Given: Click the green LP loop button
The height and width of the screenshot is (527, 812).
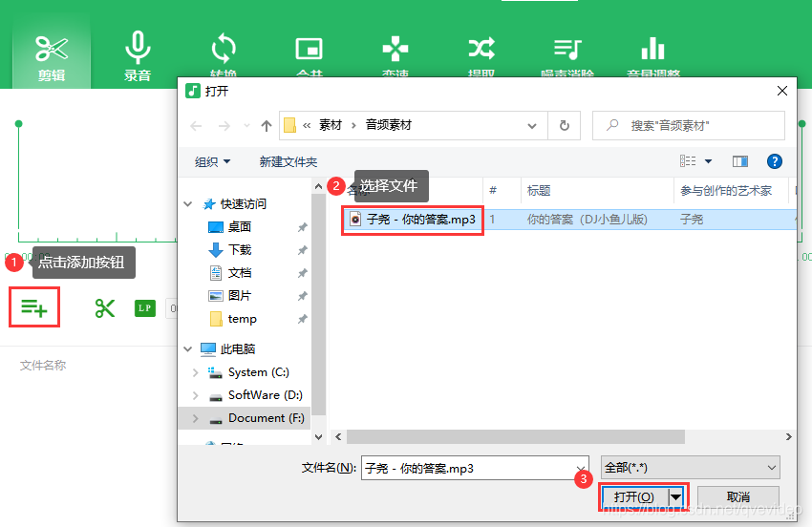Looking at the screenshot, I should click(145, 308).
